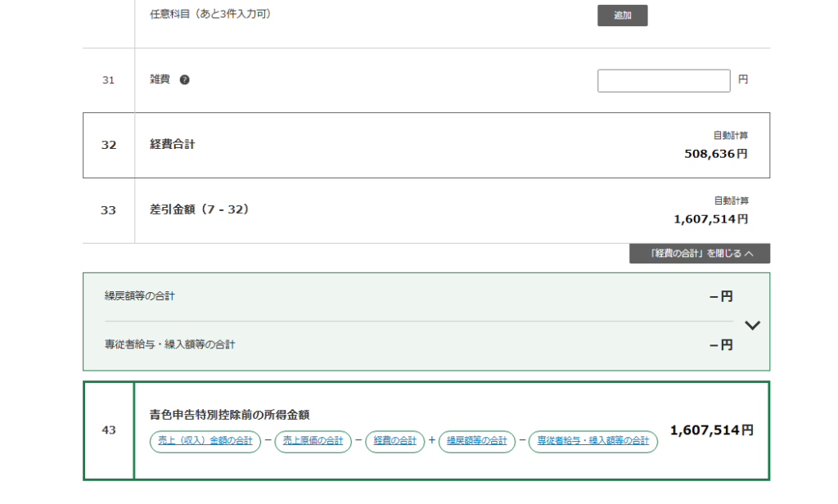
Task: Open the 専従者給与・繰入額等の合計 formula link
Action: (x=592, y=441)
